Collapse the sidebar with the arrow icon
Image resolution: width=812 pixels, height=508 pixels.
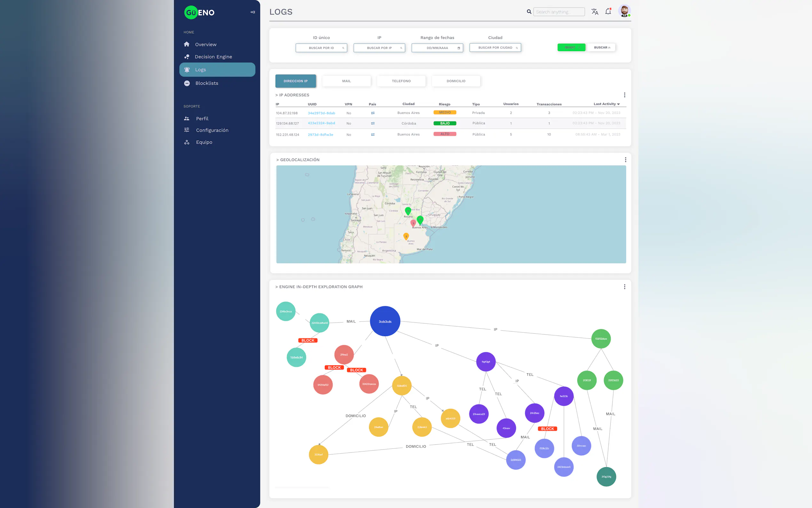(253, 12)
